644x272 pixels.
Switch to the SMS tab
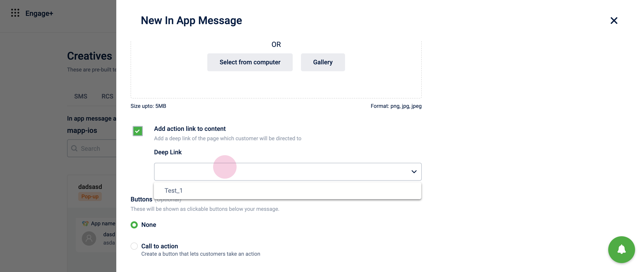81,96
